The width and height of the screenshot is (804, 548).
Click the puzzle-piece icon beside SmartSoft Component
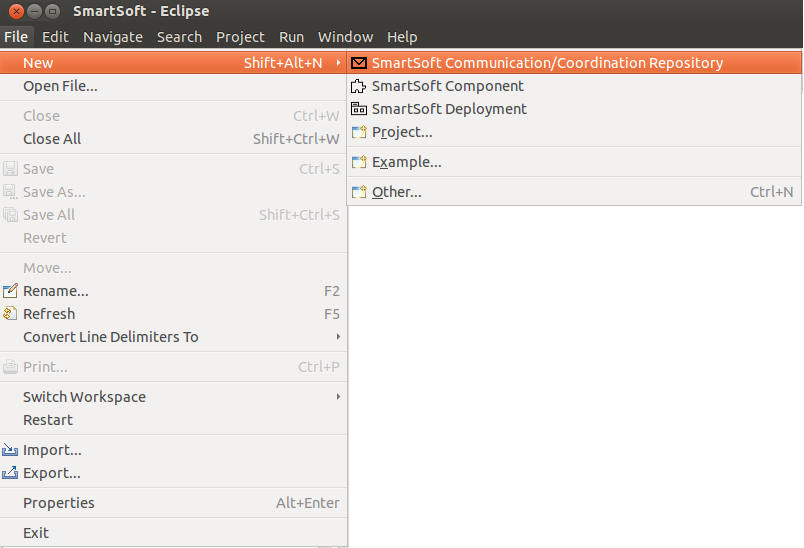click(358, 86)
